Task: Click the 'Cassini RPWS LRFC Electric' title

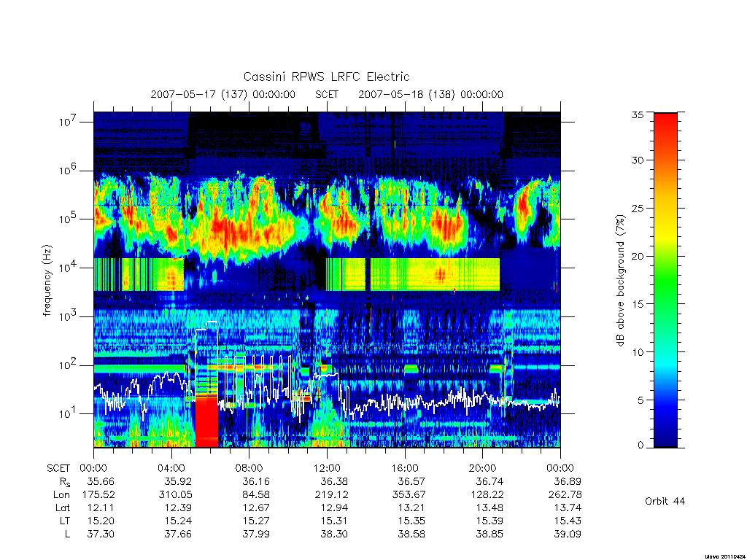Action: pyautogui.click(x=326, y=77)
